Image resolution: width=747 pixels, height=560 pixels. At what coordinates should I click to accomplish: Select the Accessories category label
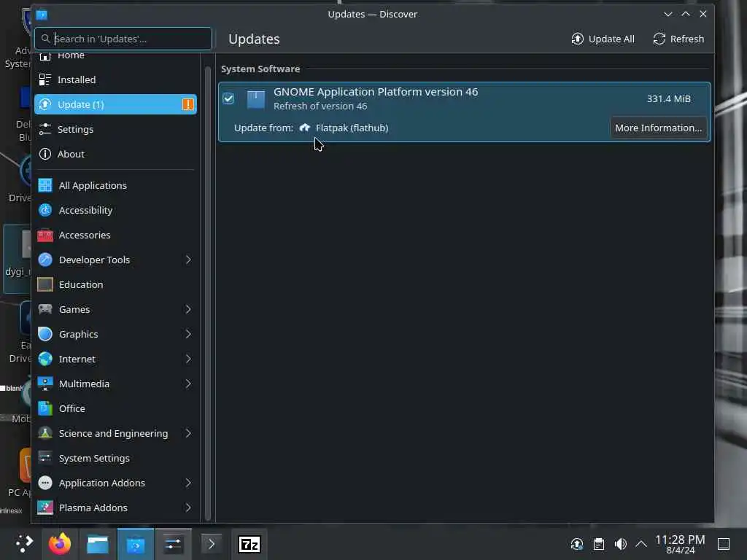click(85, 235)
